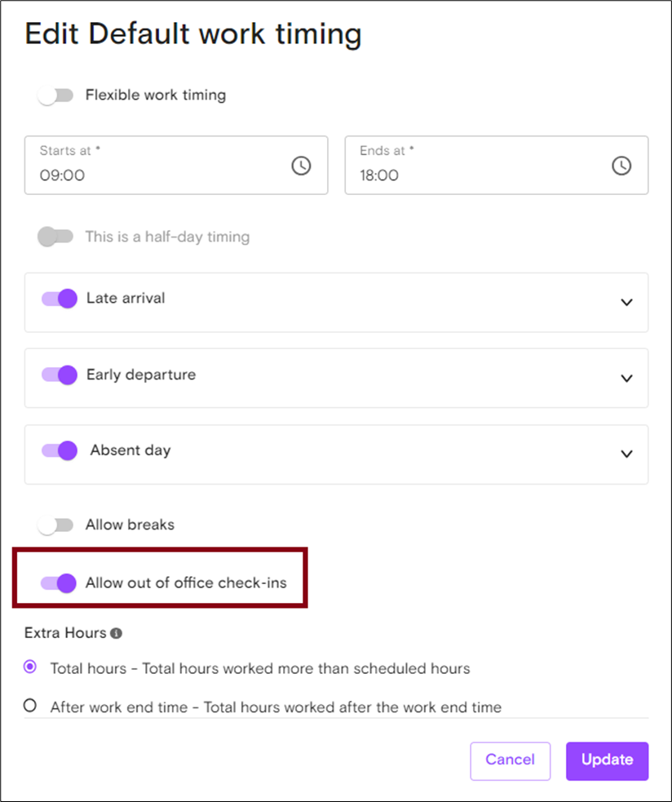
Task: Expand the Early departure chevron
Action: click(626, 379)
